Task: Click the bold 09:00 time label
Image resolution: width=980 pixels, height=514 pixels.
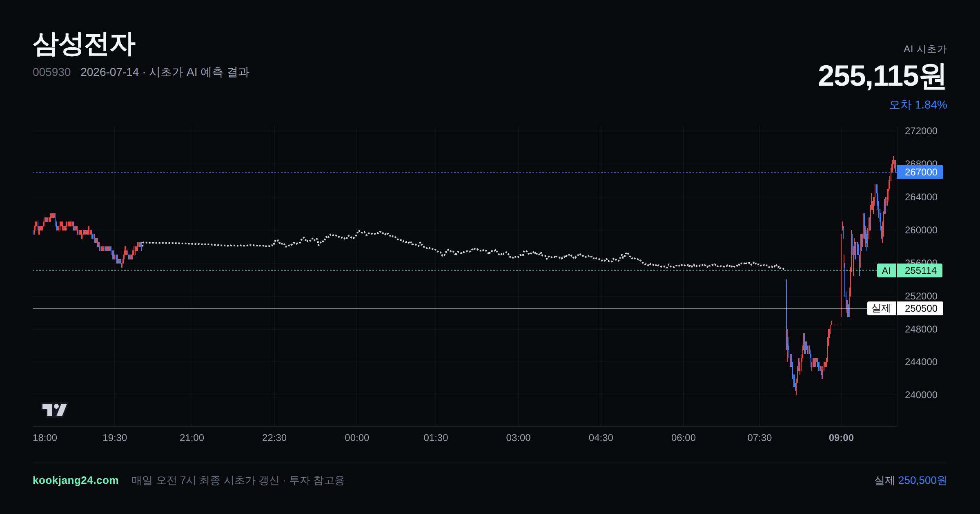Action: (841, 438)
